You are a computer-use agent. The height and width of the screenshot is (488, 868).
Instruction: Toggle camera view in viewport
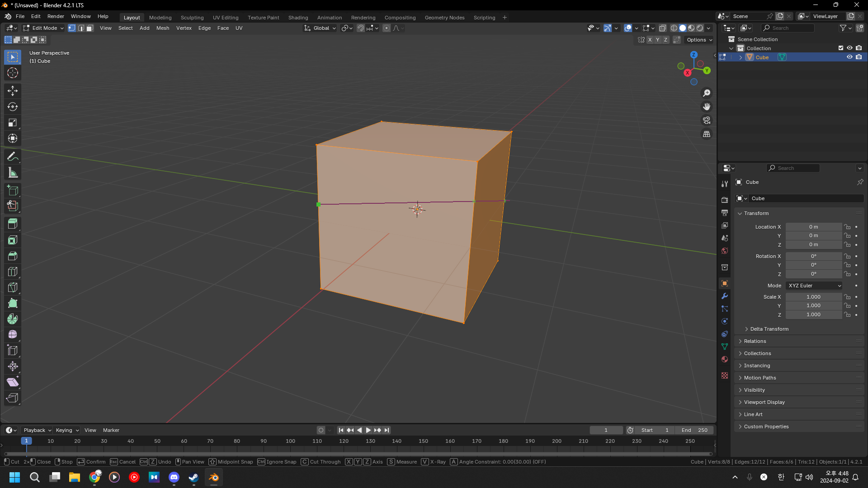(706, 120)
